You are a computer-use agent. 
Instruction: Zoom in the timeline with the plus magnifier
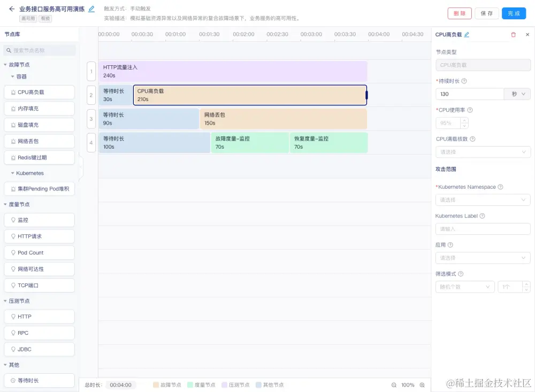click(x=422, y=385)
